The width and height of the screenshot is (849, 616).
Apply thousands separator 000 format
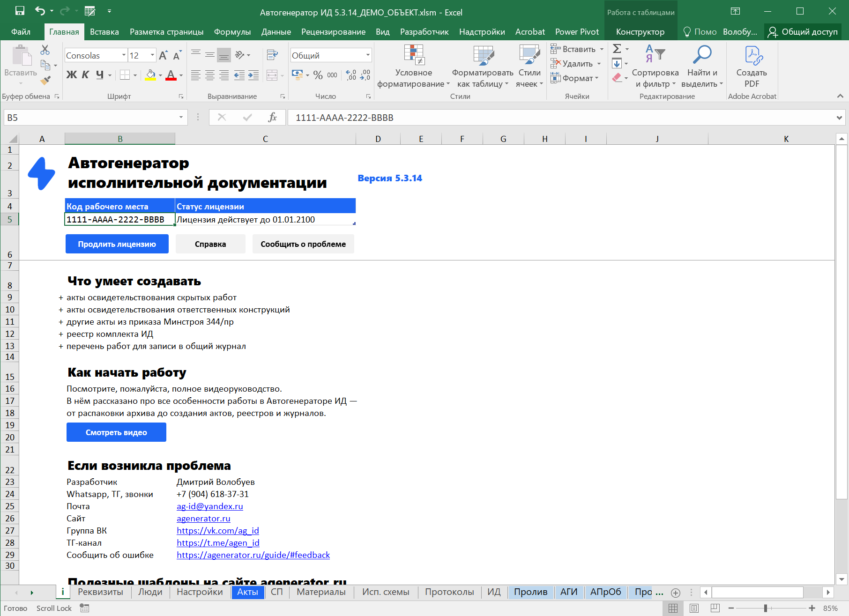coord(332,75)
